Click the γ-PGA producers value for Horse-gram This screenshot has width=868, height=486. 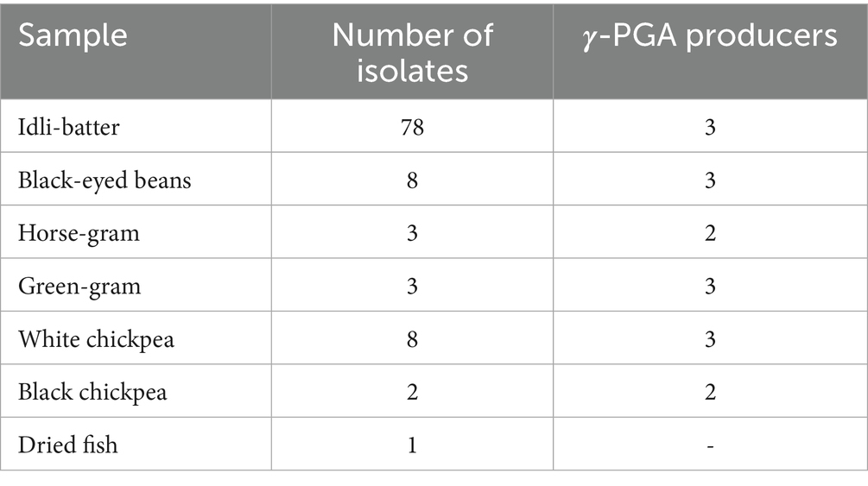710,233
